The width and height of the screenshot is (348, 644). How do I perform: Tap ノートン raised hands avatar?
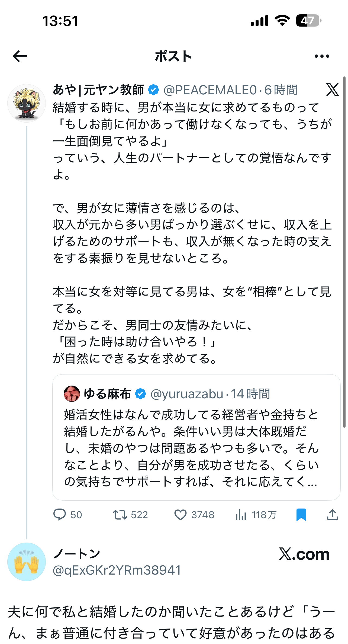pyautogui.click(x=27, y=562)
